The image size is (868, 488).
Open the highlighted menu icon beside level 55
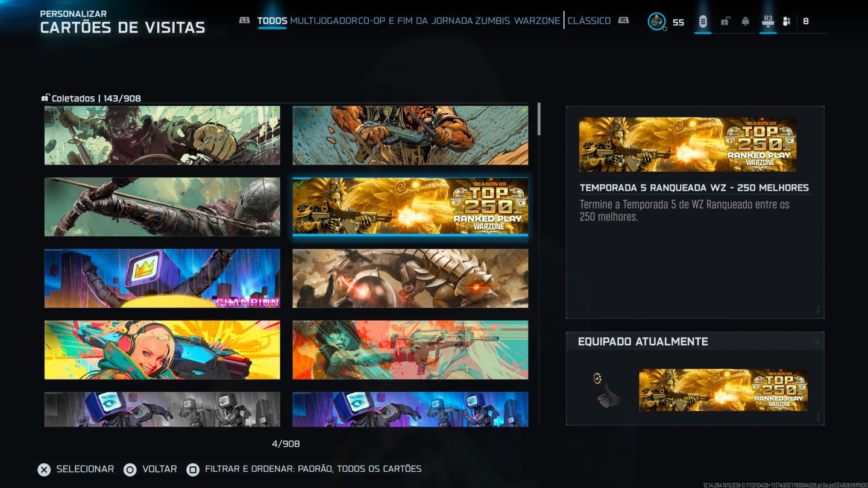703,22
